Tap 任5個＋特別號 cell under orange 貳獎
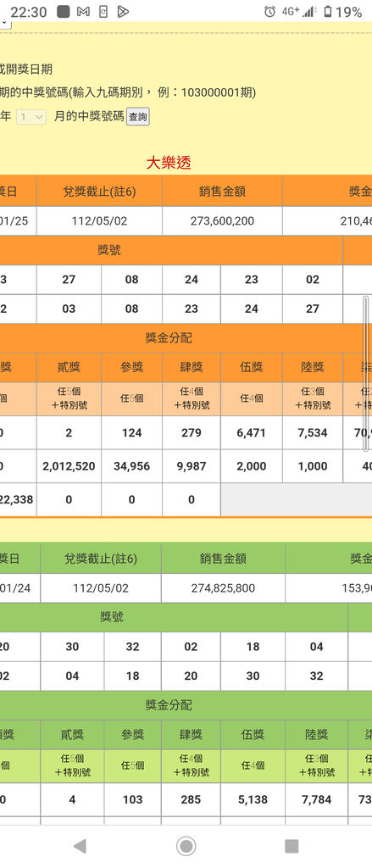This screenshot has height=868, width=372. pyautogui.click(x=69, y=398)
